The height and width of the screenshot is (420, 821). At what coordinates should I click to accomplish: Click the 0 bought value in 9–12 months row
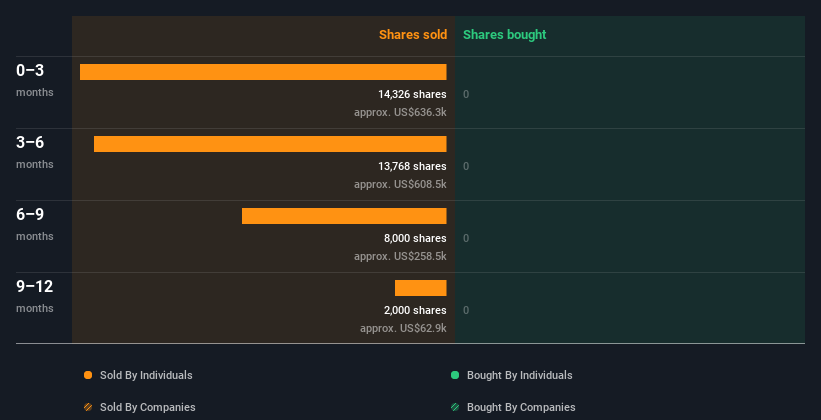point(466,311)
